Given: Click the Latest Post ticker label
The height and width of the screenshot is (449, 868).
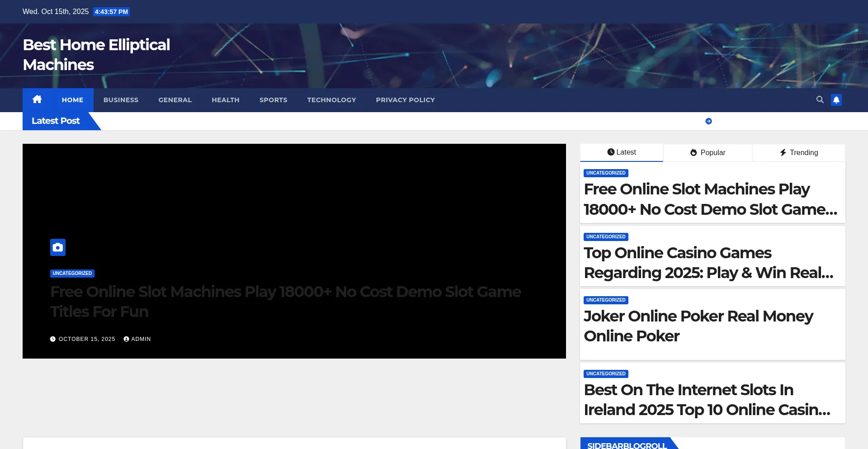Looking at the screenshot, I should click(x=56, y=121).
